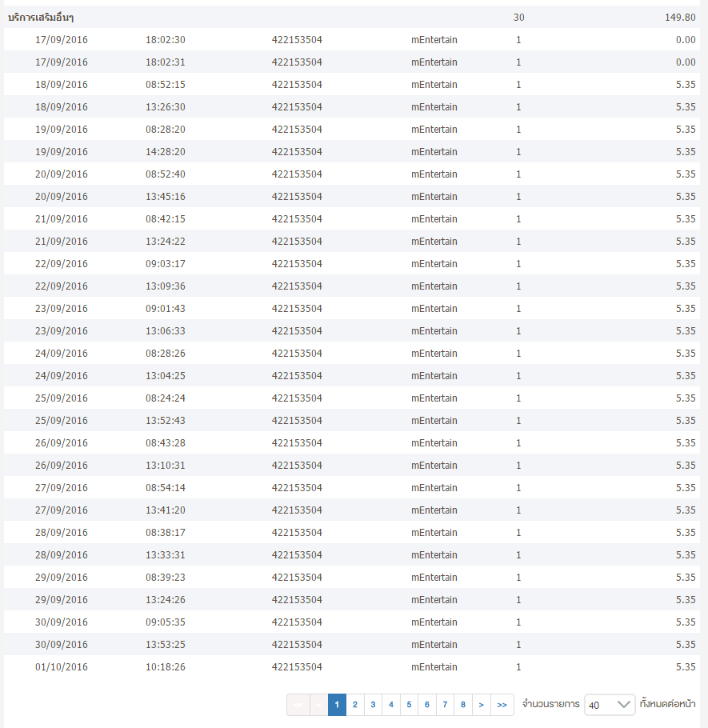Click 10:18:26 time cell
This screenshot has width=708, height=728.
[x=166, y=667]
